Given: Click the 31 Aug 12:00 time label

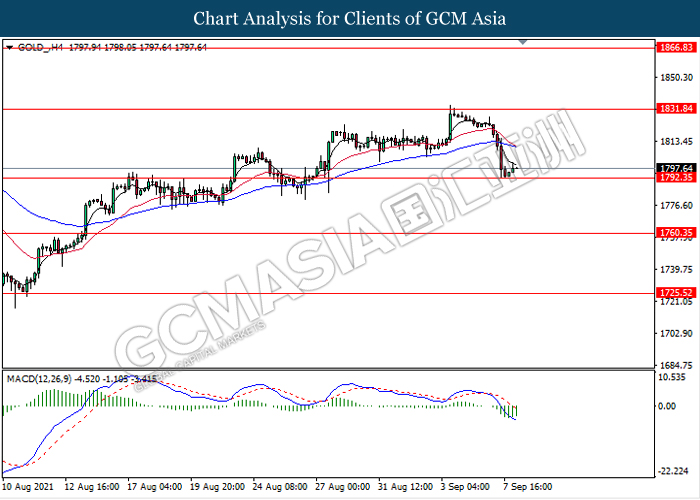Looking at the screenshot, I should [x=406, y=487].
